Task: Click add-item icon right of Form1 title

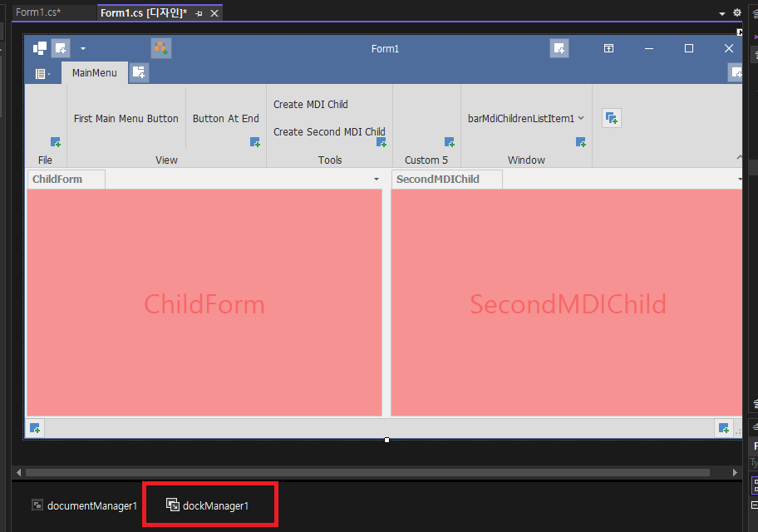Action: point(559,48)
